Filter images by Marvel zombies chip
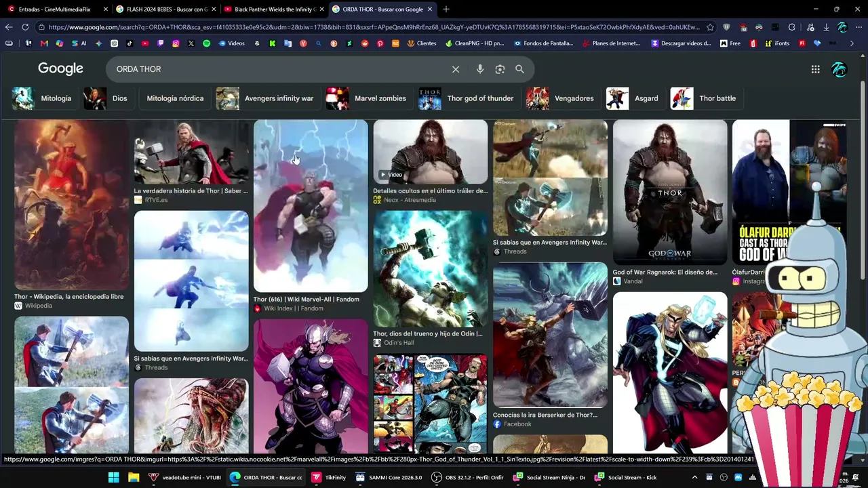This screenshot has height=488, width=868. click(368, 98)
